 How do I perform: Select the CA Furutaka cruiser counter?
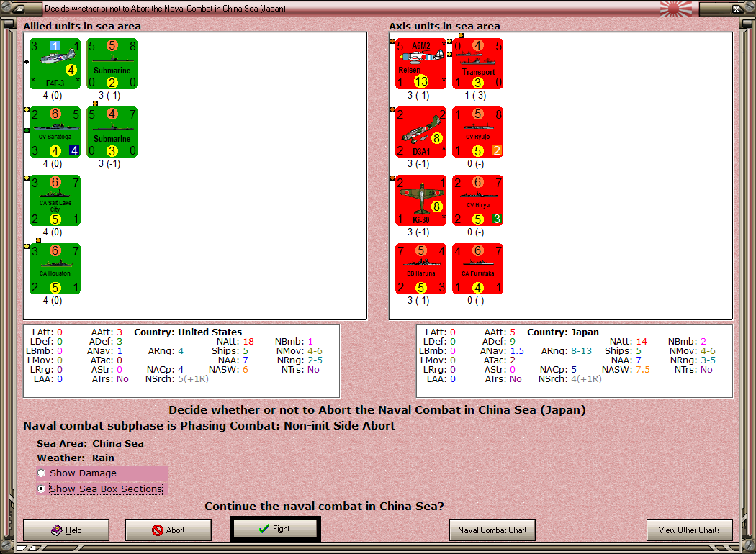(x=478, y=269)
